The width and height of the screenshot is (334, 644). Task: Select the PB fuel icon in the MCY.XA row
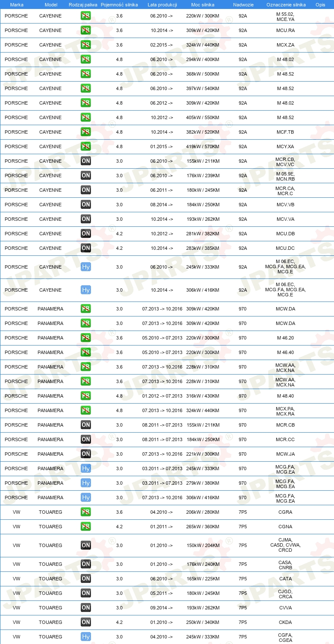pyautogui.click(x=86, y=146)
